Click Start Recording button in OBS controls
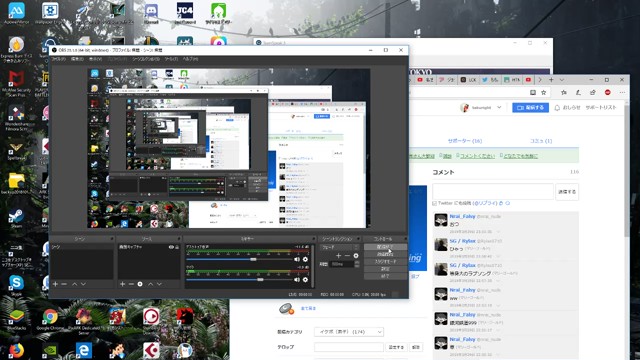 385,254
